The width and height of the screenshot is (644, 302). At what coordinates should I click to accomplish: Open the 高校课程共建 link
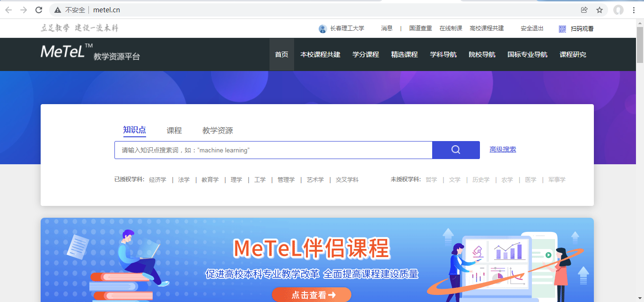(487, 28)
